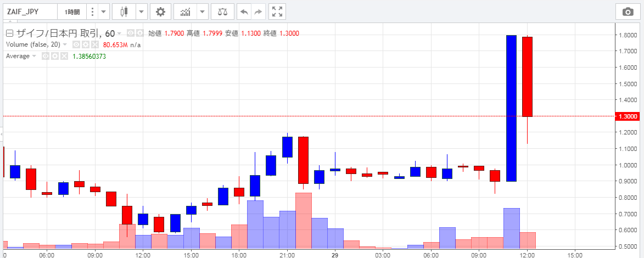Image resolution: width=644 pixels, height=258 pixels.
Task: Click the 1.38560373 average value
Action: (89, 57)
